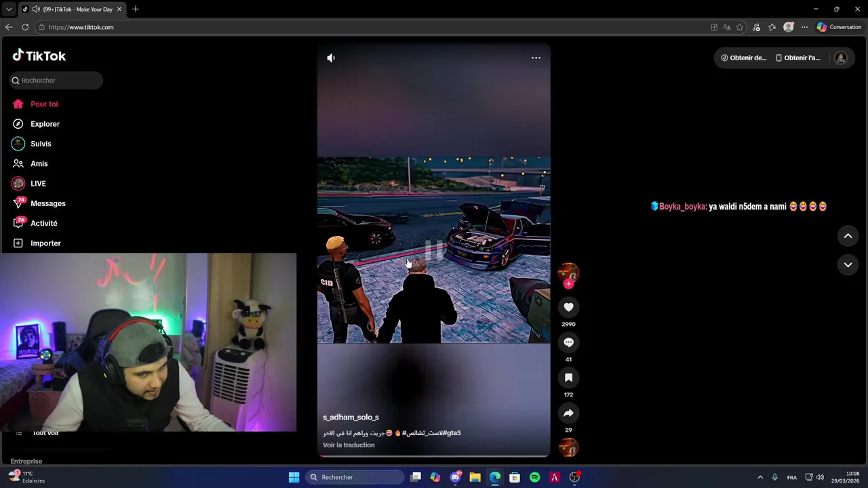Screen dimensions: 868x488
Task: Click the Messages icon with 74 badge
Action: point(18,203)
